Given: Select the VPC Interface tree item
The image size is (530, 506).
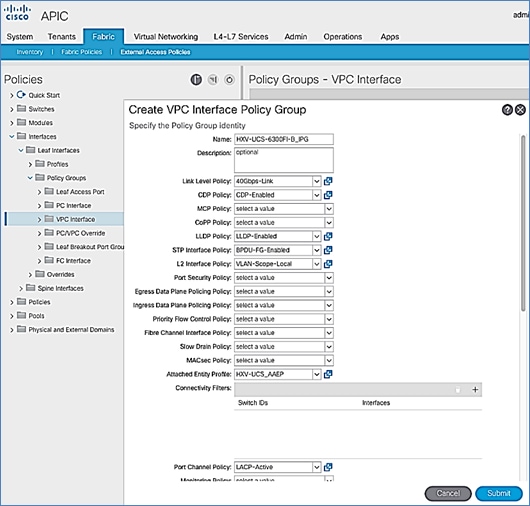Looking at the screenshot, I should coord(75,219).
